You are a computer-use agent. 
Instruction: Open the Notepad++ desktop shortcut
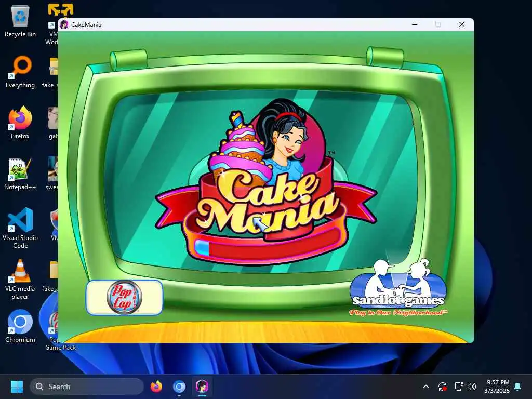coord(20,174)
